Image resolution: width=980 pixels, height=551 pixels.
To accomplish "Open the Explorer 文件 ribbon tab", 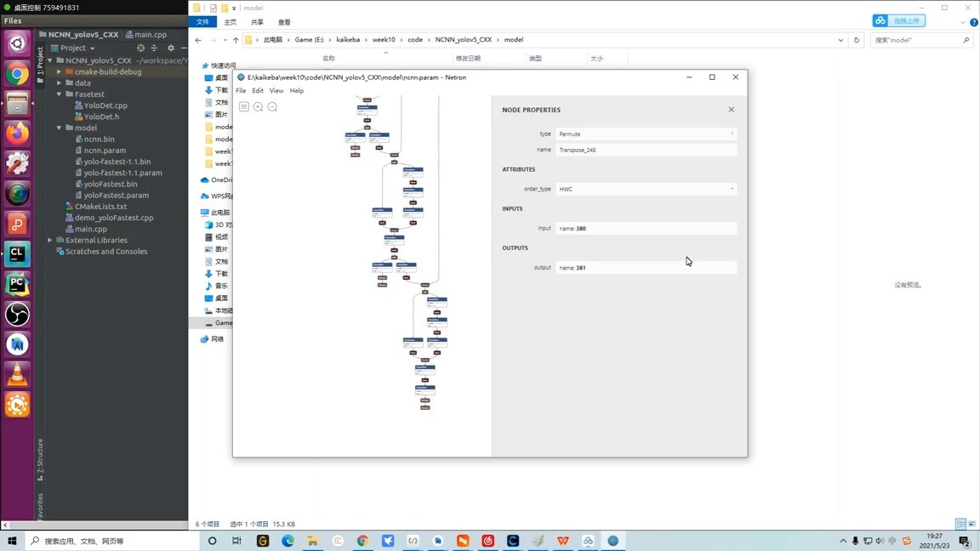I will (x=202, y=22).
